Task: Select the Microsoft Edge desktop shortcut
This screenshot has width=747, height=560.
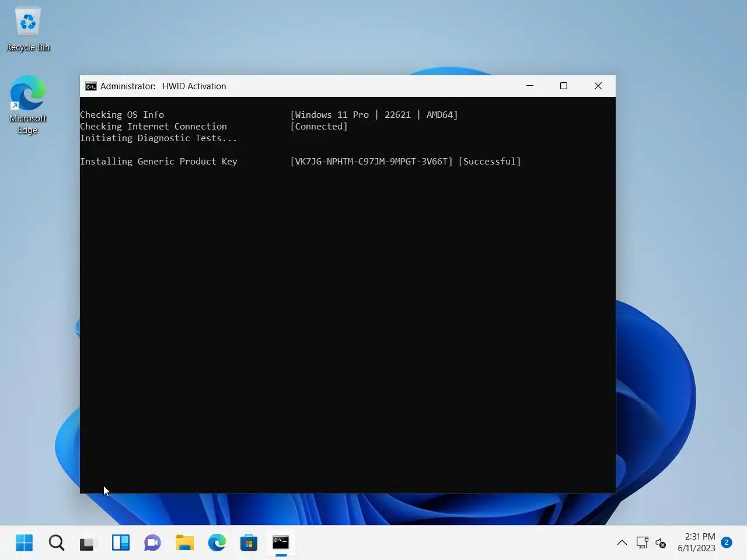Action: (x=27, y=106)
